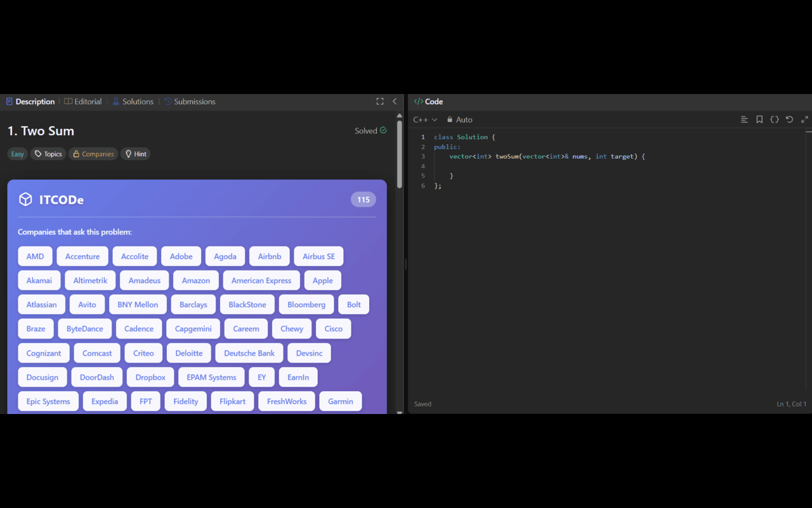Image resolution: width=812 pixels, height=508 pixels.
Task: Click the "1. Two Sum" problem title
Action: 41,131
